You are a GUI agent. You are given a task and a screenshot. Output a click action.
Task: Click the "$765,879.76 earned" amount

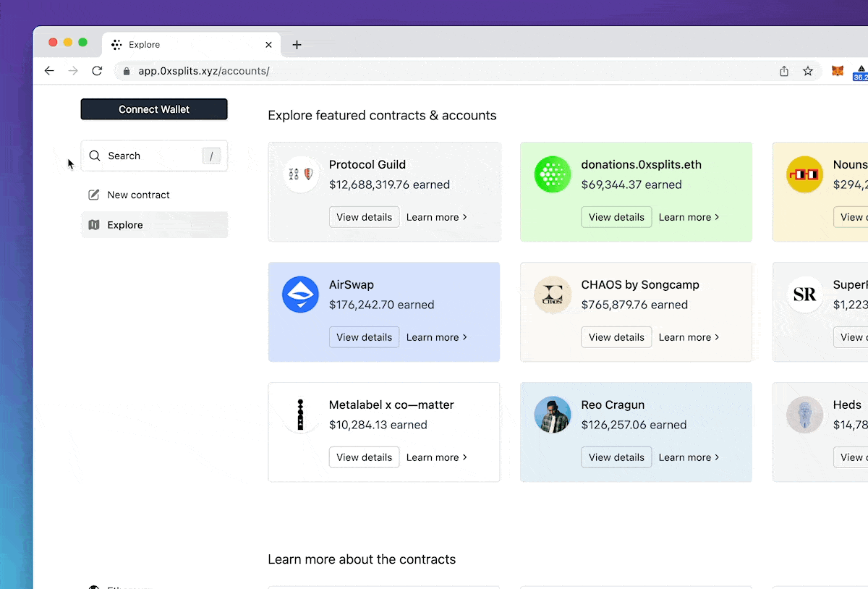click(634, 305)
